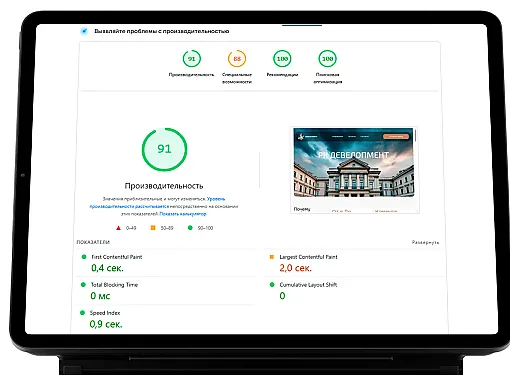Open the Специальные возможности category label

[237, 78]
